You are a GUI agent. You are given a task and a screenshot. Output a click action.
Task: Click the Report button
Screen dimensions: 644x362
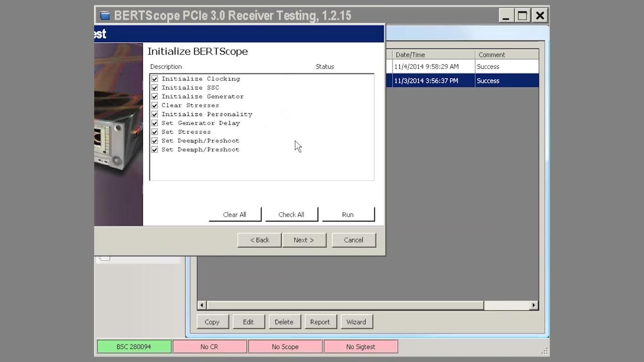pos(320,322)
